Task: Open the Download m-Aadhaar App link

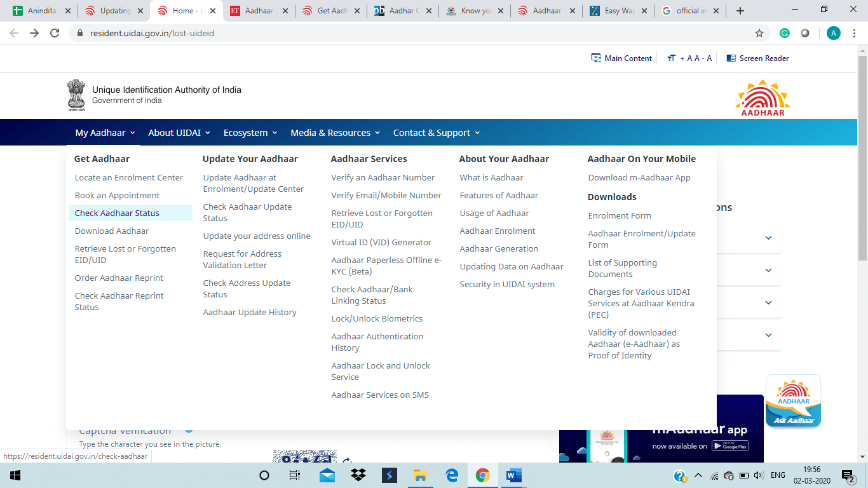Action: pos(639,178)
